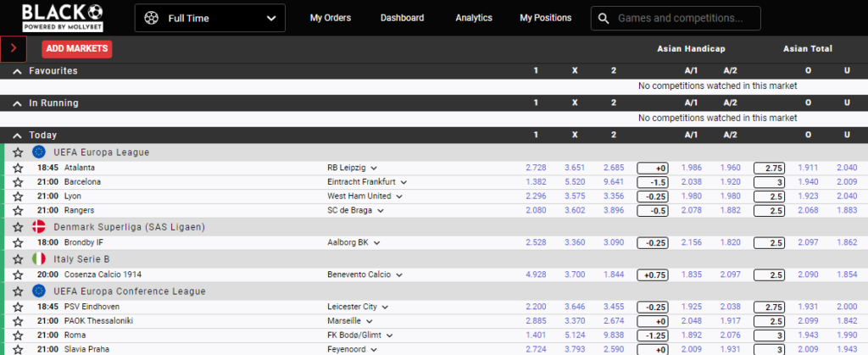Select Rangers under odds 1.883
The image size is (868, 355).
click(x=847, y=211)
